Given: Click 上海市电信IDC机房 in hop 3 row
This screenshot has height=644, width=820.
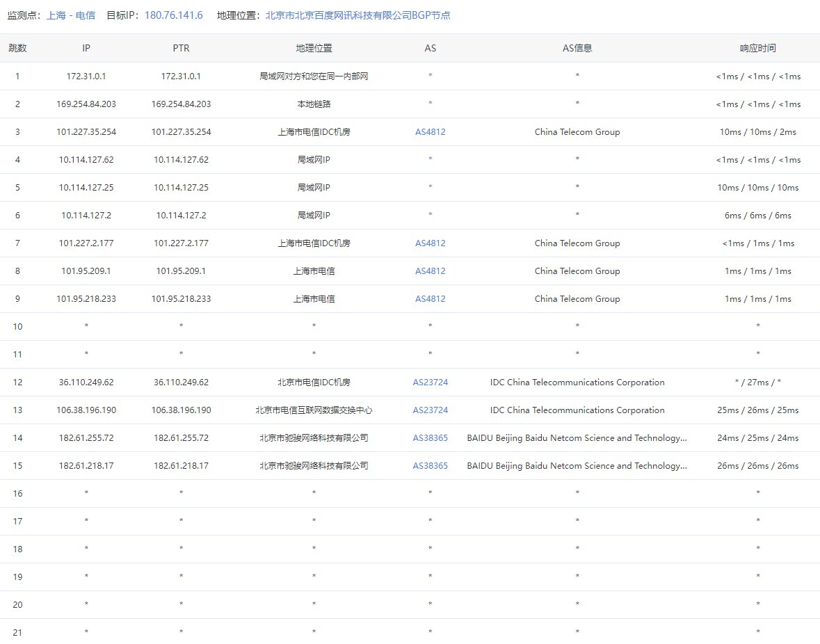Looking at the screenshot, I should (314, 131).
